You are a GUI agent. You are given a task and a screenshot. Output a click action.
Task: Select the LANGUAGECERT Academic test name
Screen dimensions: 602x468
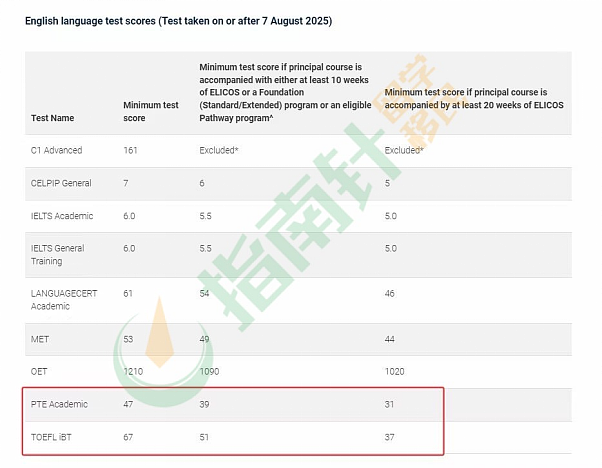(64, 300)
